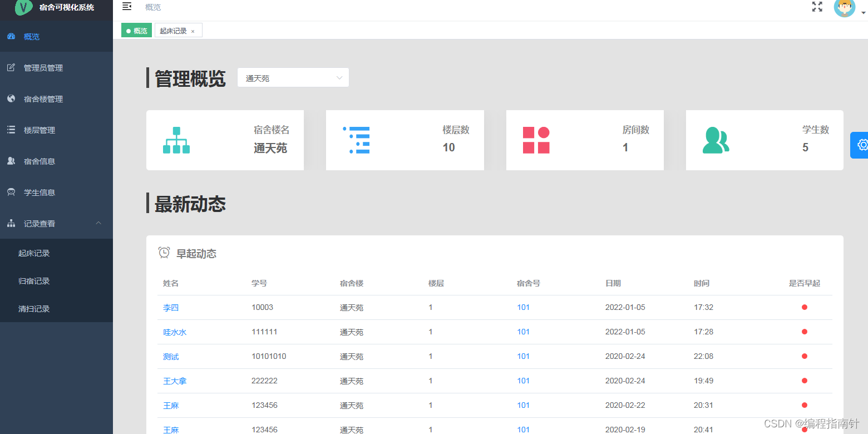
Task: Click the 宿舍楼 column header
Action: coord(352,283)
